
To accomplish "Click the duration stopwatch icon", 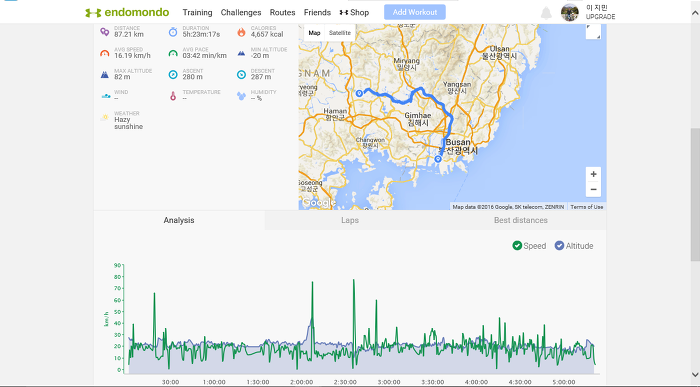I will (173, 32).
